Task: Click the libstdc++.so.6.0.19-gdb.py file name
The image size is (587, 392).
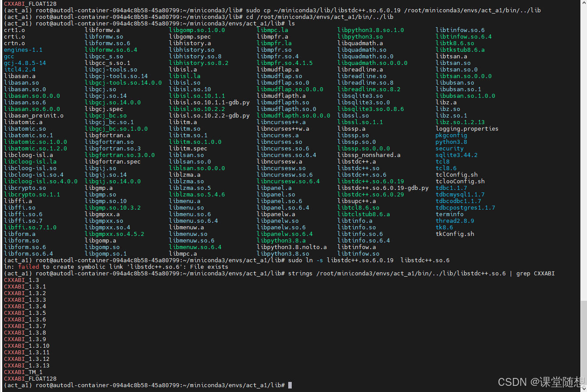Action: tap(383, 188)
